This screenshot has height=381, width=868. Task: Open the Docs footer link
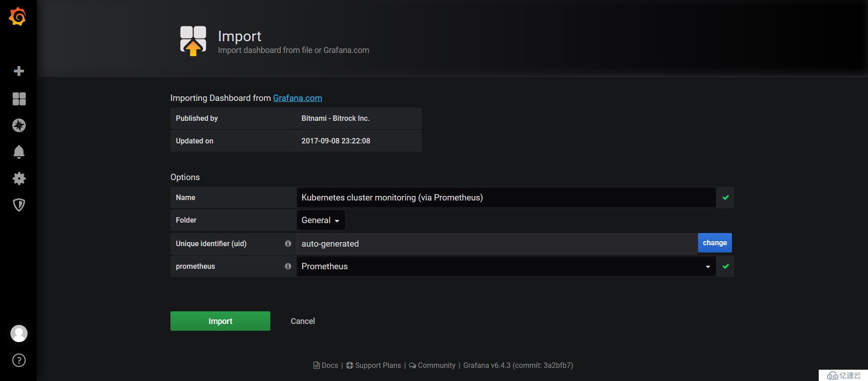point(325,365)
